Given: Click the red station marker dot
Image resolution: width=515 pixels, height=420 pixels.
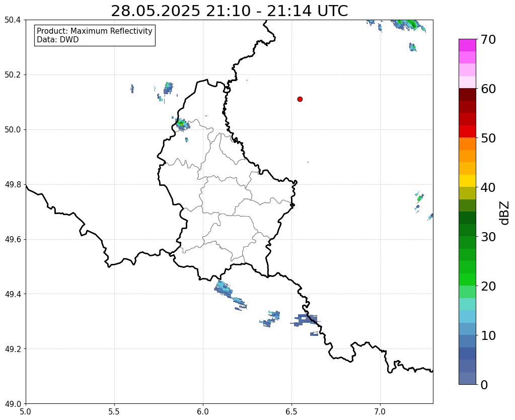Looking at the screenshot, I should [300, 99].
